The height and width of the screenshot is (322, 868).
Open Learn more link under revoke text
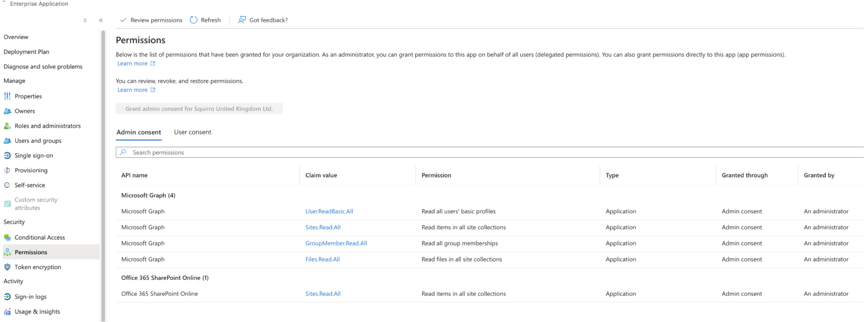click(x=132, y=90)
